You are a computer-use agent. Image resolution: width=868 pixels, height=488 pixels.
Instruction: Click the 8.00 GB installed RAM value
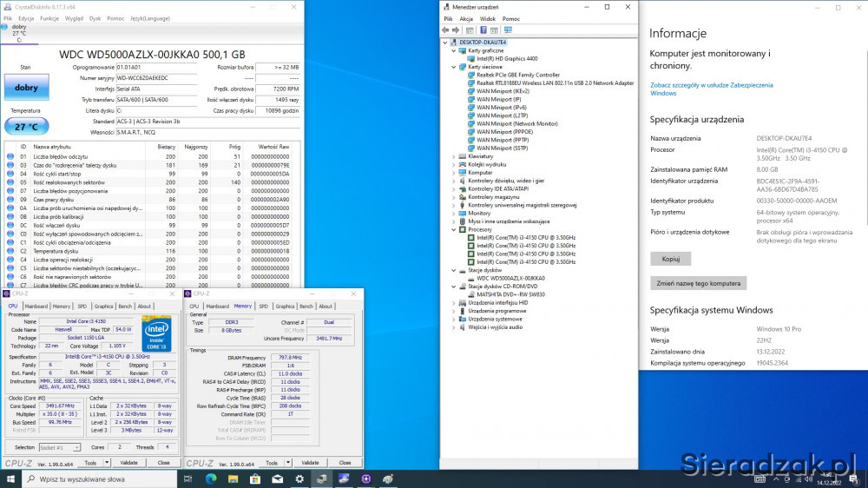tap(766, 169)
